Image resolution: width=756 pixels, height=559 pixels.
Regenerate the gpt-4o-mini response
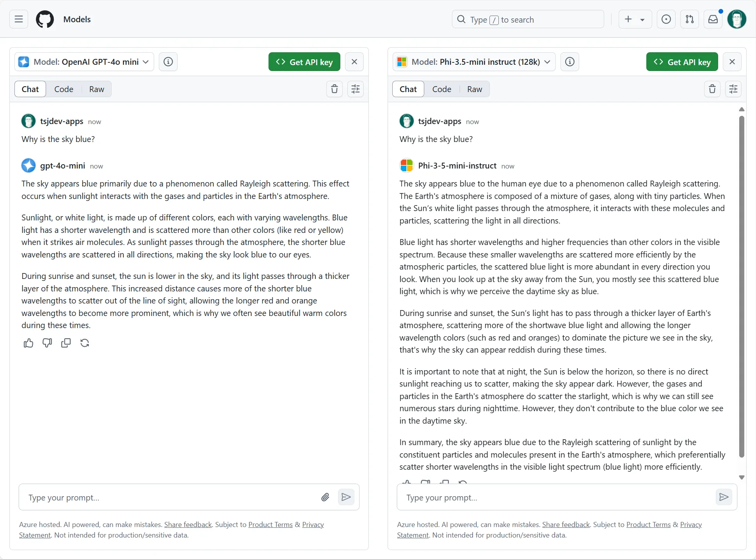pos(85,343)
